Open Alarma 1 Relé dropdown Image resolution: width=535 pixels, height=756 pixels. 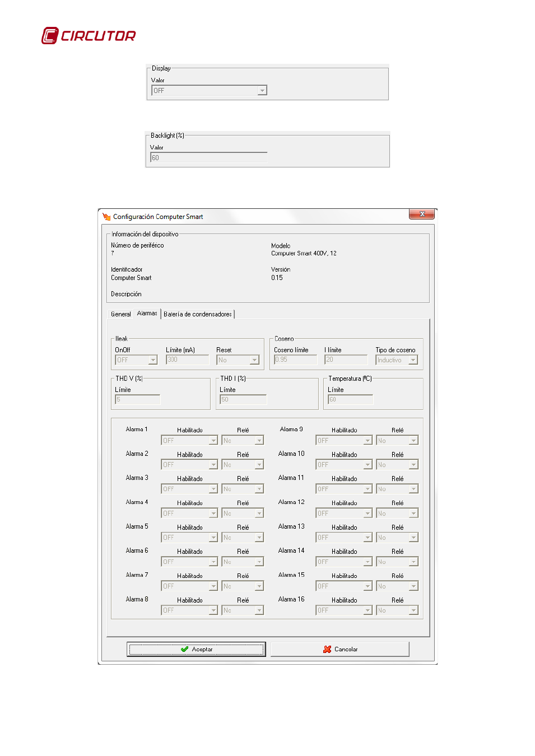243,441
